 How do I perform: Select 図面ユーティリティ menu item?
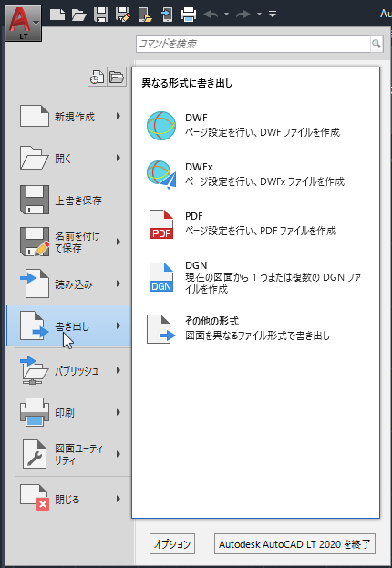tap(69, 454)
